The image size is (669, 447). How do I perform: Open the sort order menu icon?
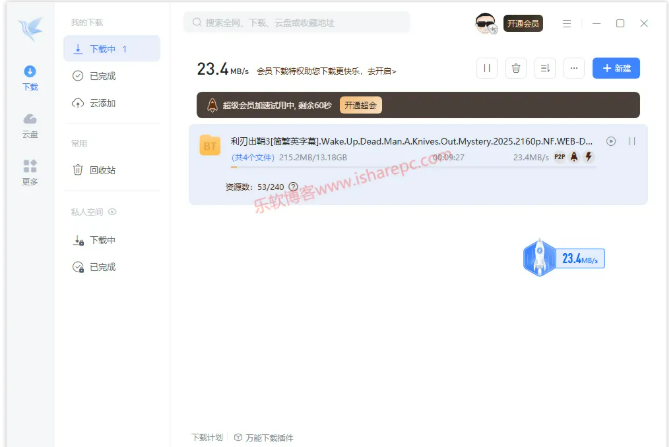tap(545, 68)
